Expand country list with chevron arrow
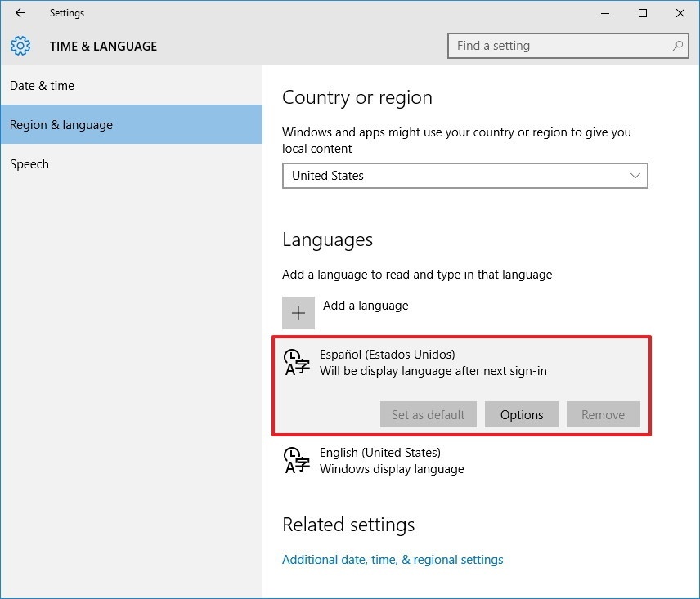Viewport: 700px width, 599px height. 635,176
